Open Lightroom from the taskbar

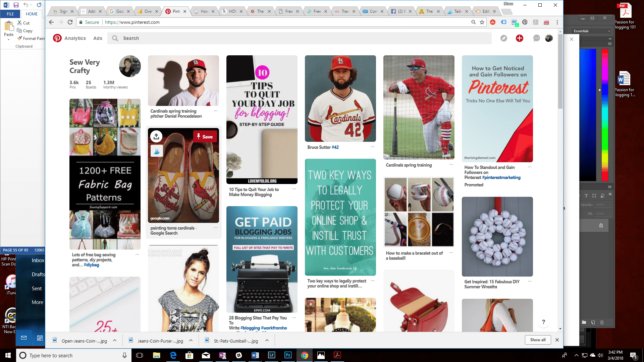click(272, 355)
